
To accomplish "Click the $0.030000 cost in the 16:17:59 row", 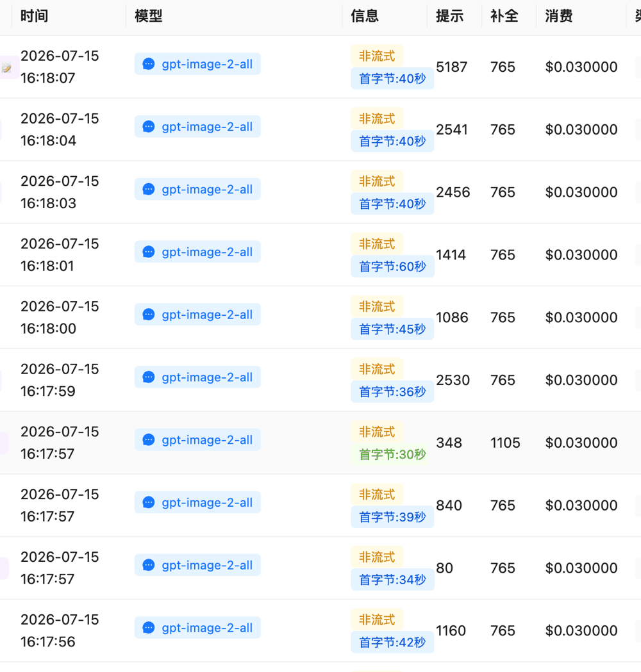I will (x=581, y=380).
